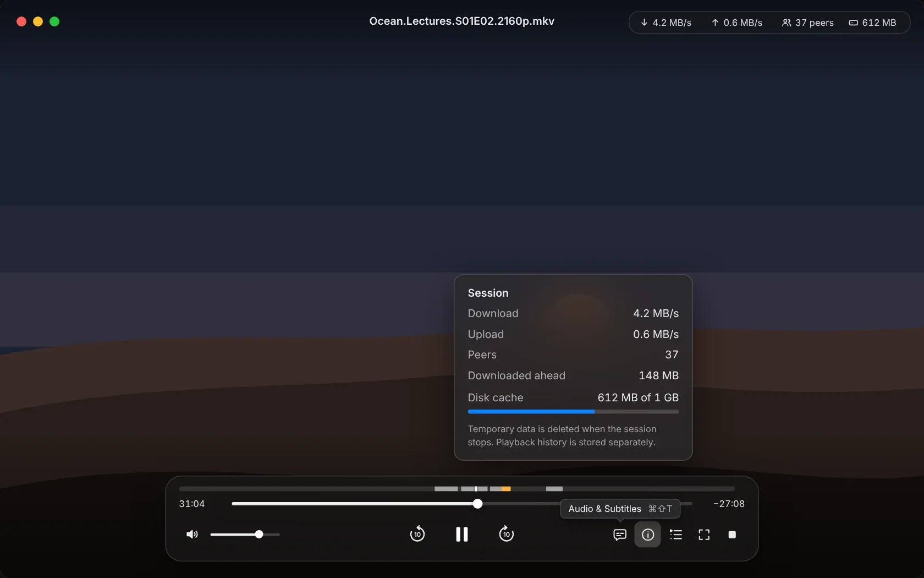Viewport: 924px width, 578px height.
Task: Open Audio & Subtitles options
Action: (x=620, y=535)
